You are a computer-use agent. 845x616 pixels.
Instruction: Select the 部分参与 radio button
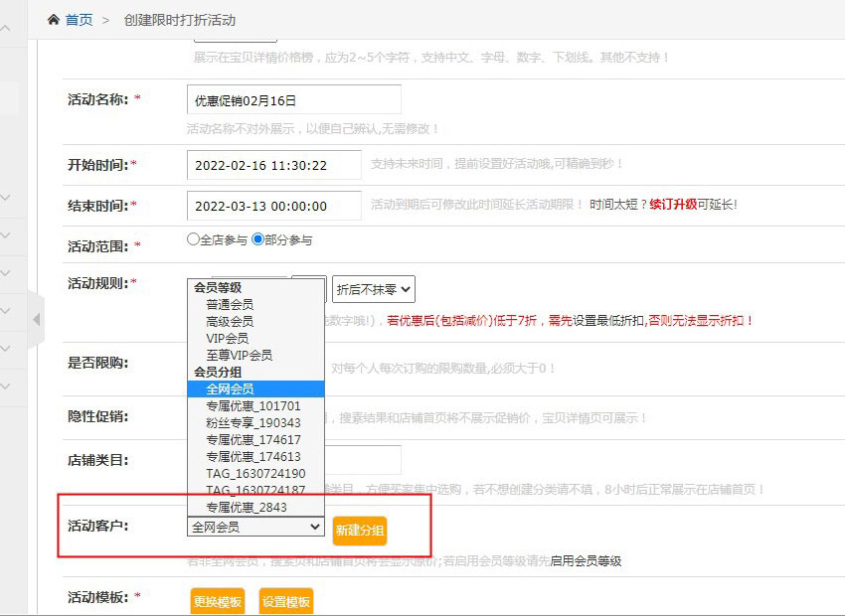tap(257, 239)
